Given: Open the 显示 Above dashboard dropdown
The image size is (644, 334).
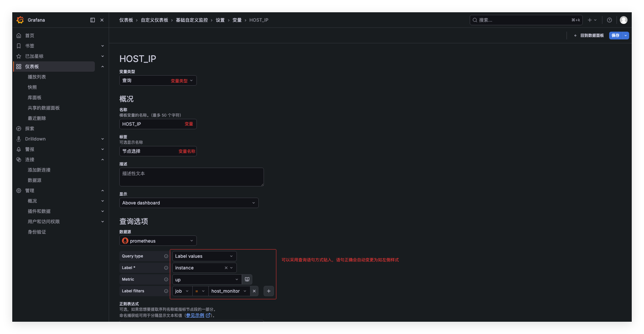Looking at the screenshot, I should (x=189, y=203).
